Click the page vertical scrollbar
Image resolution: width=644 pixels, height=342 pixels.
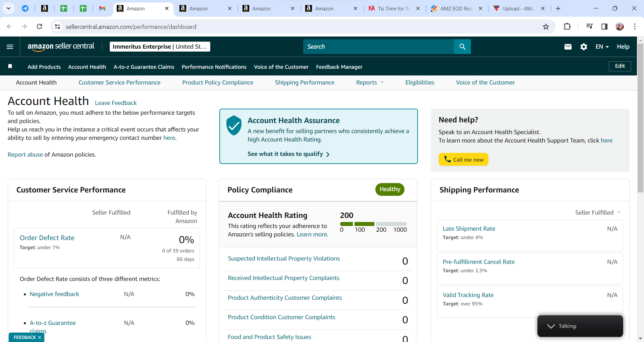tap(641, 117)
